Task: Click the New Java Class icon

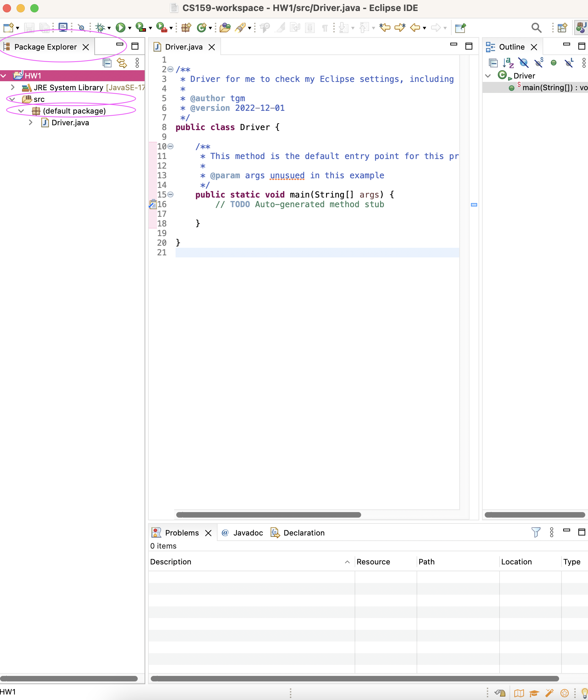Action: click(201, 28)
